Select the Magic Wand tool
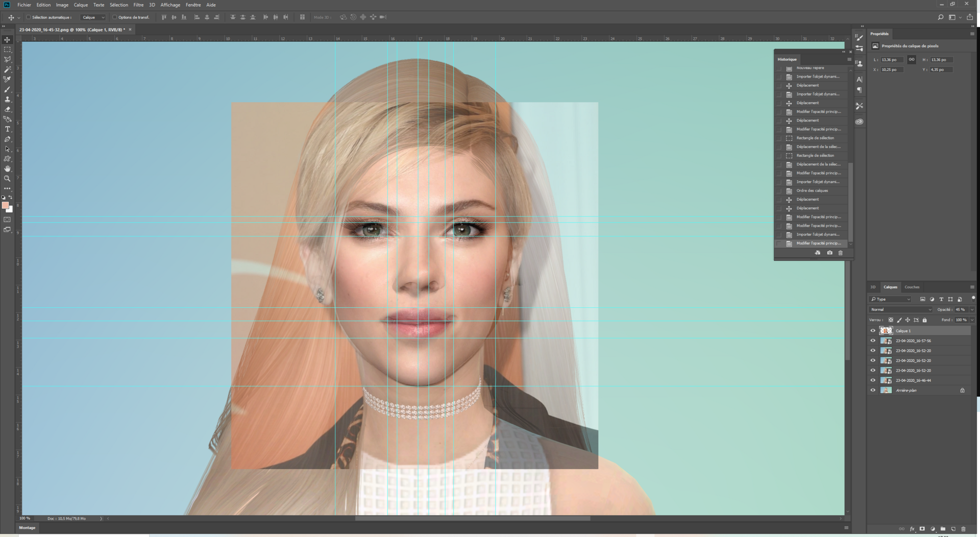Viewport: 980px width, 537px height. pyautogui.click(x=7, y=69)
